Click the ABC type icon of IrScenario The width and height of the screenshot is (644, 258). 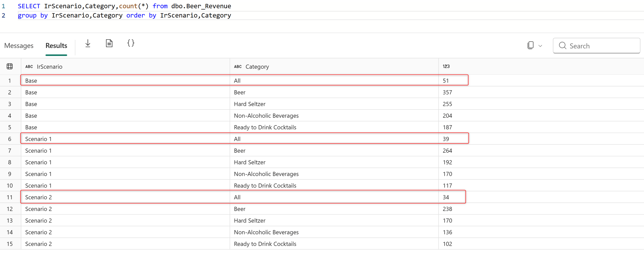click(x=29, y=67)
